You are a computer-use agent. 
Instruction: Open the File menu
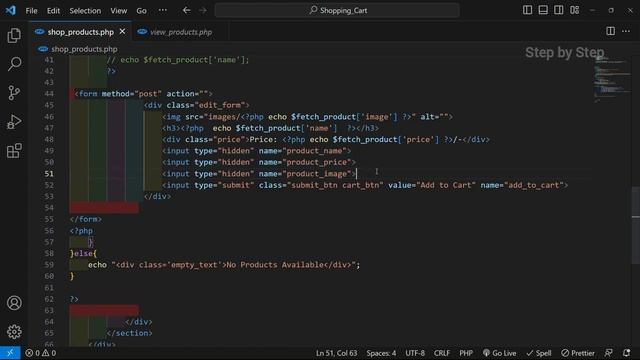point(31,11)
